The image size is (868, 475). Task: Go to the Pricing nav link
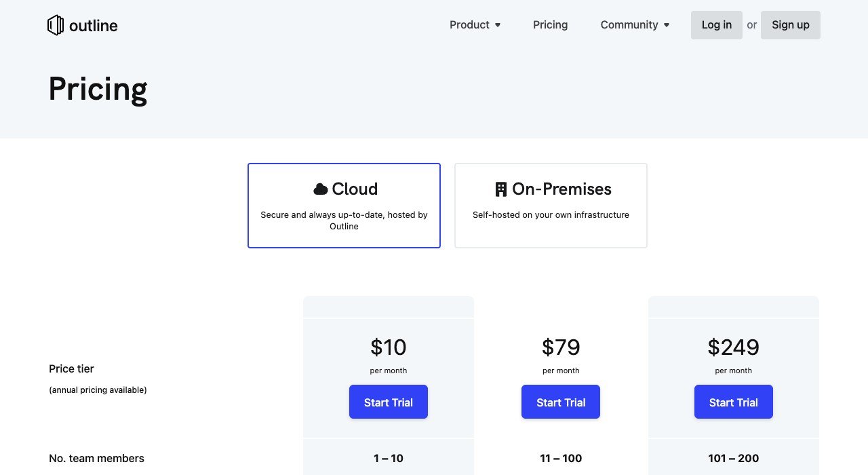pyautogui.click(x=550, y=24)
